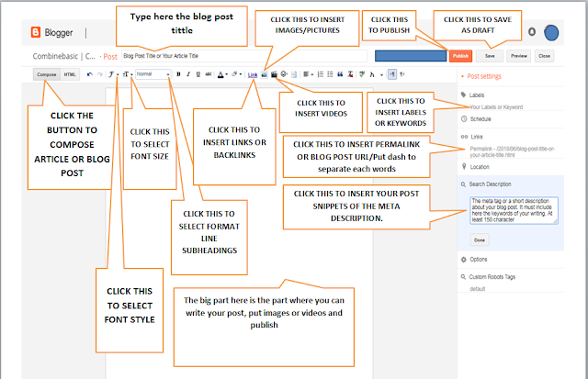The image size is (588, 379).
Task: Click the input language tools icon
Action: point(372,74)
